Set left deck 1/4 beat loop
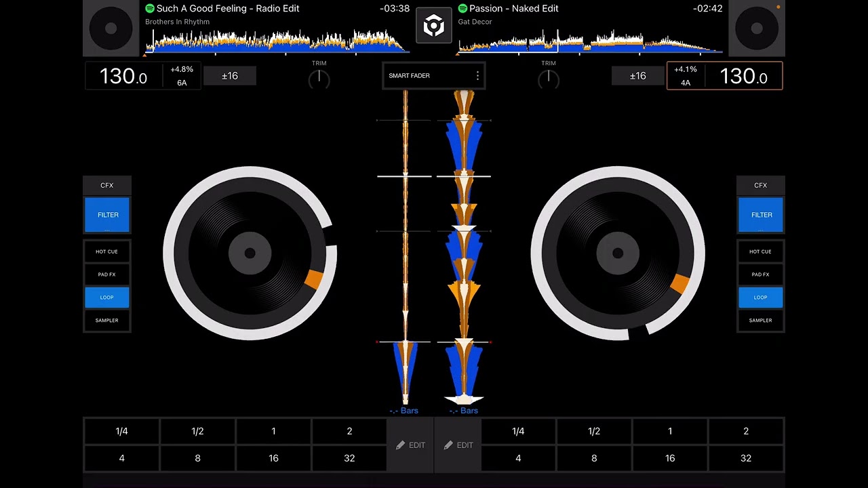Viewport: 868px width, 488px height. click(121, 432)
